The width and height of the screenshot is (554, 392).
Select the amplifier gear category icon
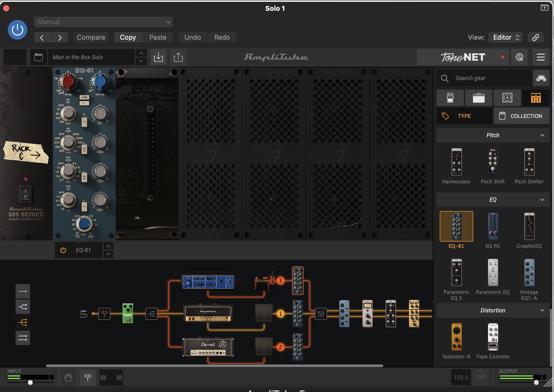point(479,98)
